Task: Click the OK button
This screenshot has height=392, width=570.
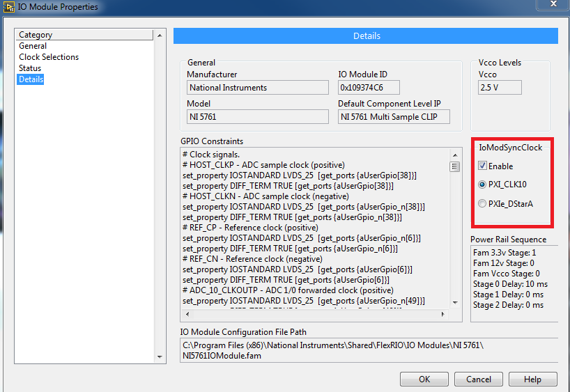Action: (424, 379)
